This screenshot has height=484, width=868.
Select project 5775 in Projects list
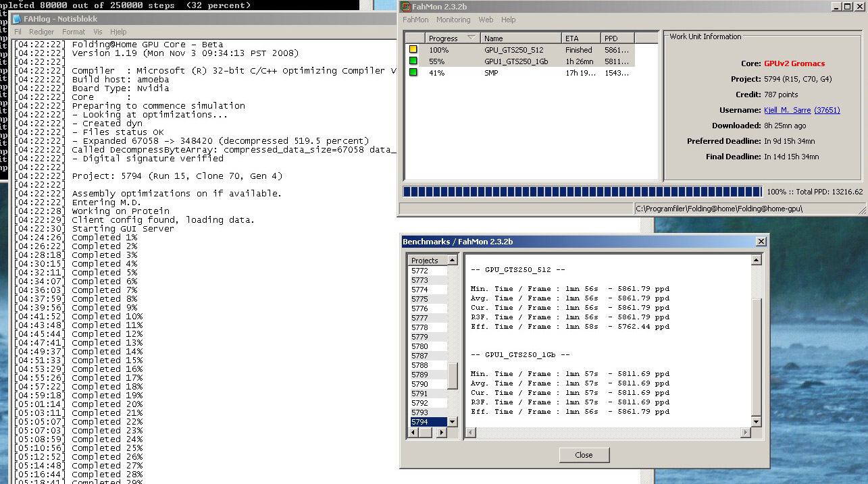click(427, 299)
